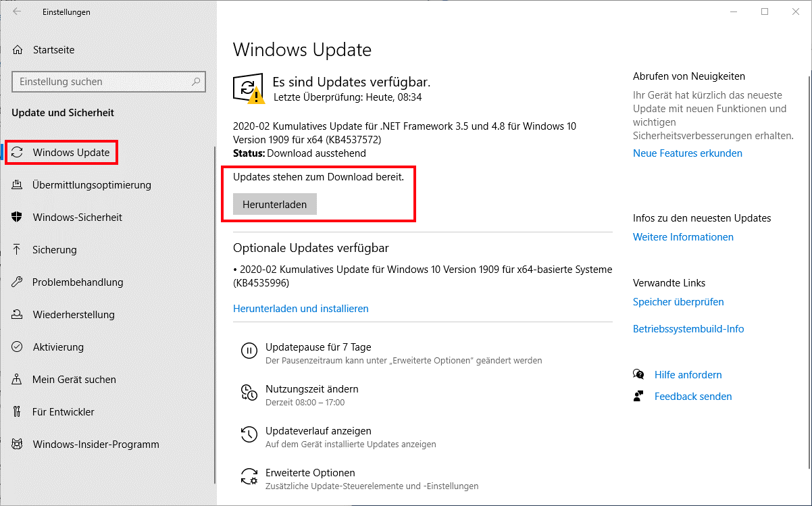
Task: Click the 'Update und Sicherheit' sidebar heading
Action: [63, 113]
